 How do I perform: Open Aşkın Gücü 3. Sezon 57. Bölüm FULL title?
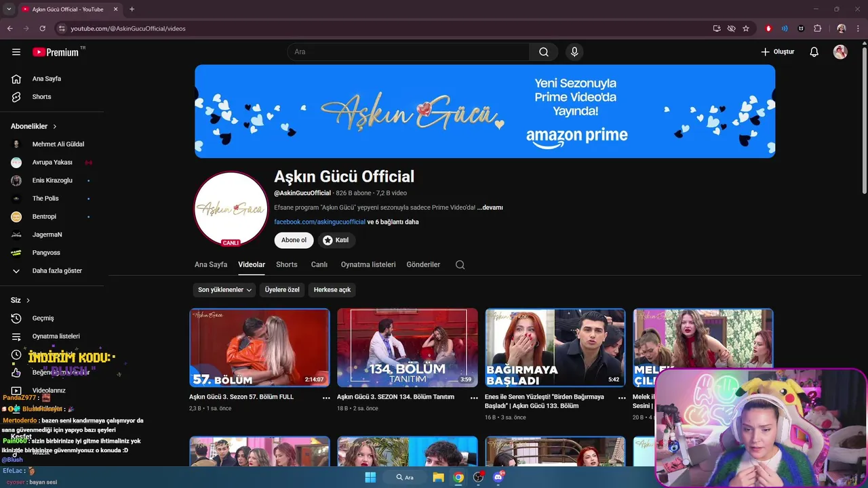tap(241, 397)
